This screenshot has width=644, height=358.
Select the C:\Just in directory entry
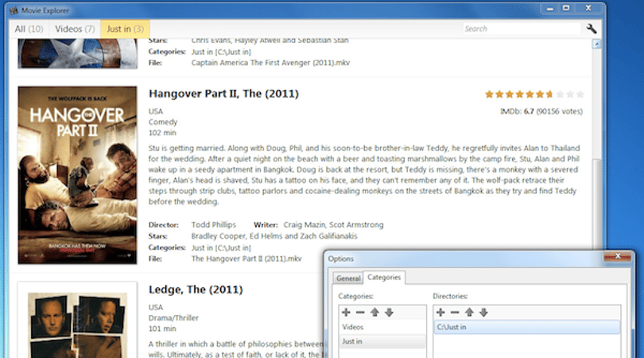point(527,327)
